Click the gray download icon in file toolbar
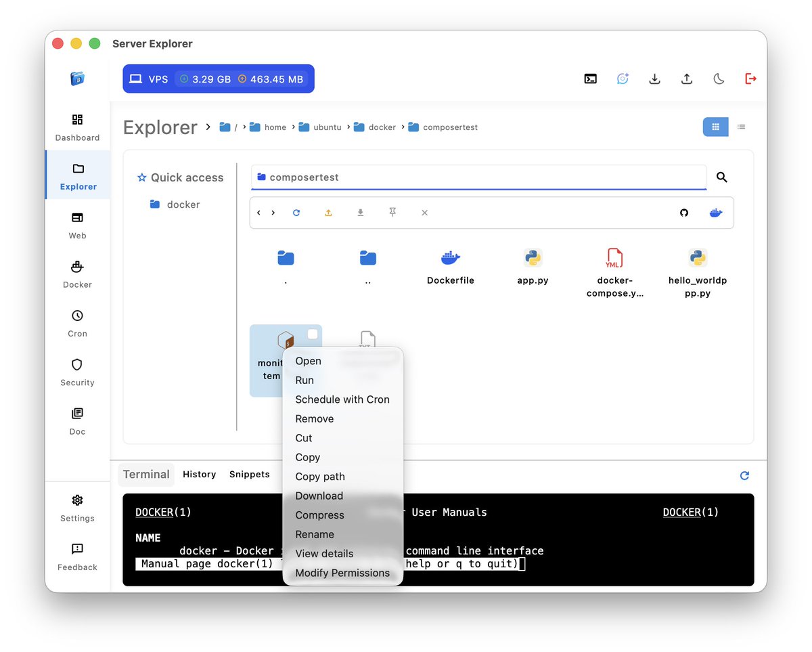The width and height of the screenshot is (812, 652). pyautogui.click(x=360, y=213)
